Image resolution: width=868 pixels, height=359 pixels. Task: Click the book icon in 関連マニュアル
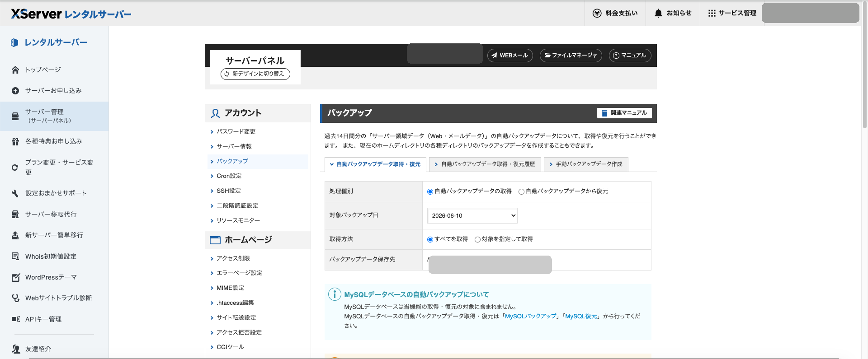click(604, 113)
